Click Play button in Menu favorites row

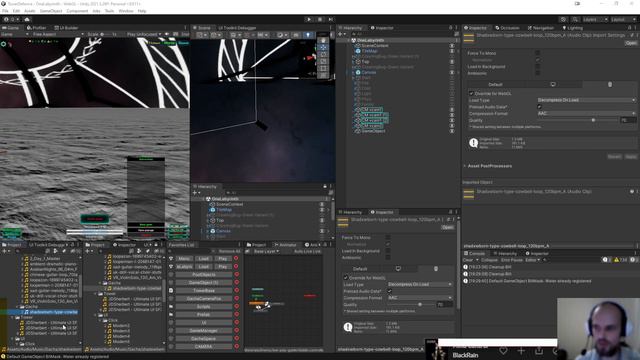click(x=223, y=259)
